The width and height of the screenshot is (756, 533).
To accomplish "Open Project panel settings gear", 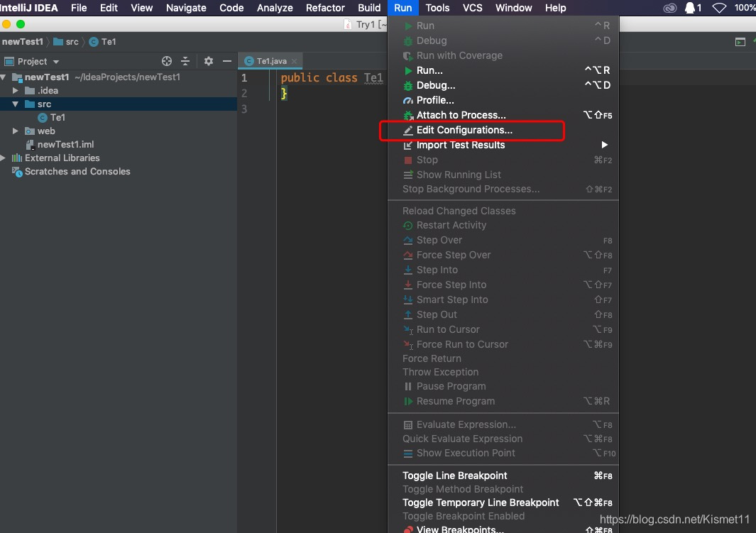I will pyautogui.click(x=208, y=61).
